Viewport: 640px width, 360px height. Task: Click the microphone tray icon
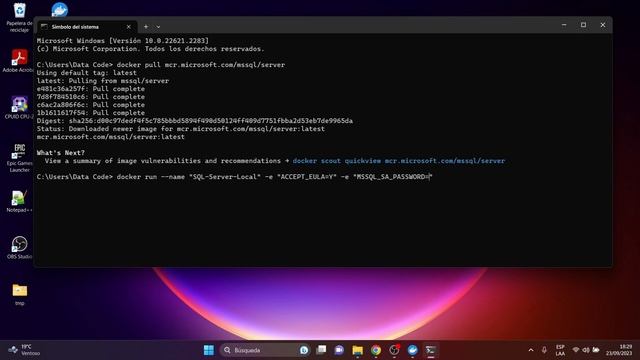click(544, 350)
